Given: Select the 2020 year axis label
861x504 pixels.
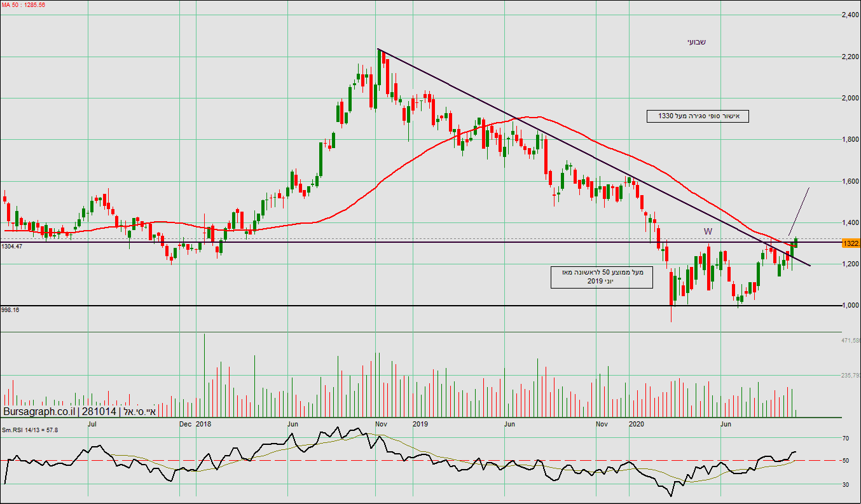Looking at the screenshot, I should pos(636,423).
